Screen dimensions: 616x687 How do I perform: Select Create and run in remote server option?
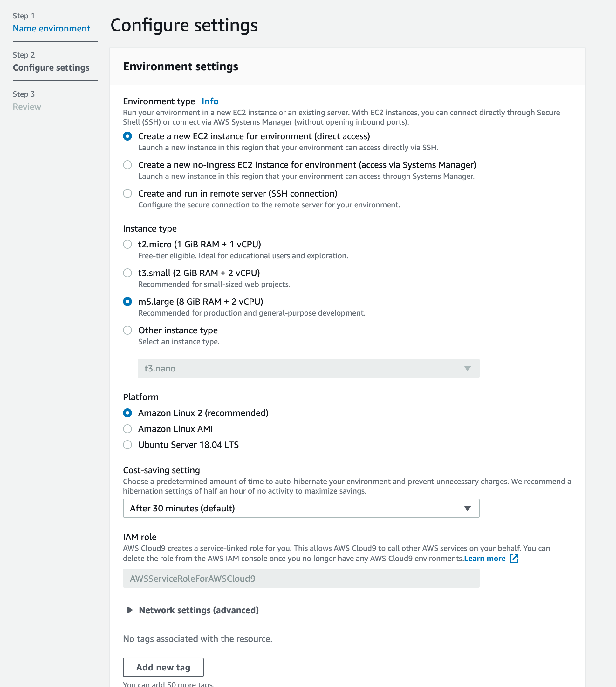[127, 193]
